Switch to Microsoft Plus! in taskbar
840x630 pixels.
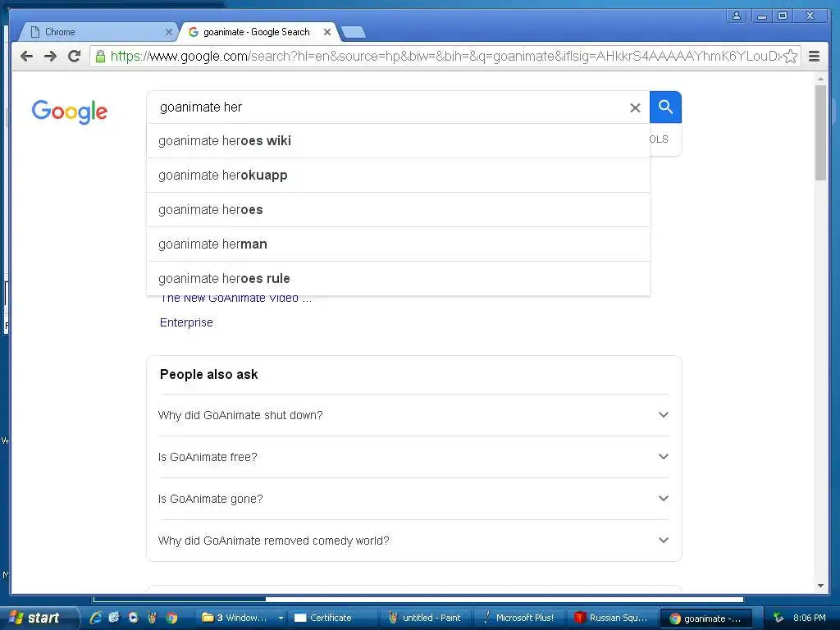[518, 618]
